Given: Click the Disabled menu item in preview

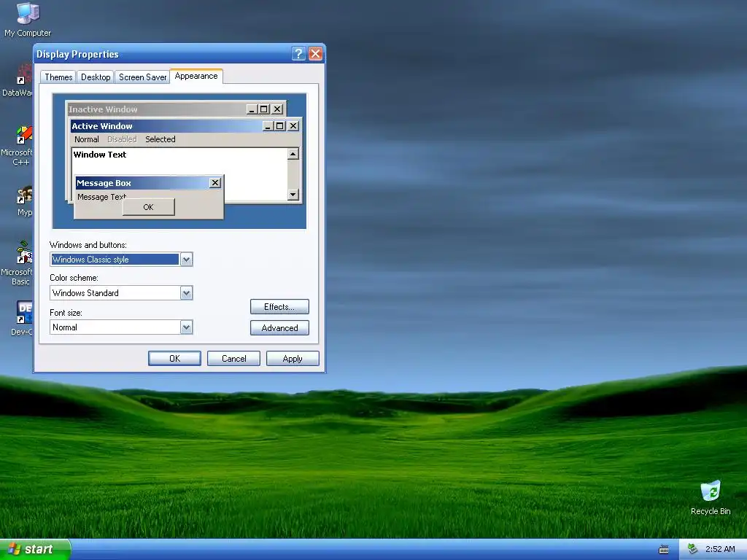Looking at the screenshot, I should coord(122,139).
